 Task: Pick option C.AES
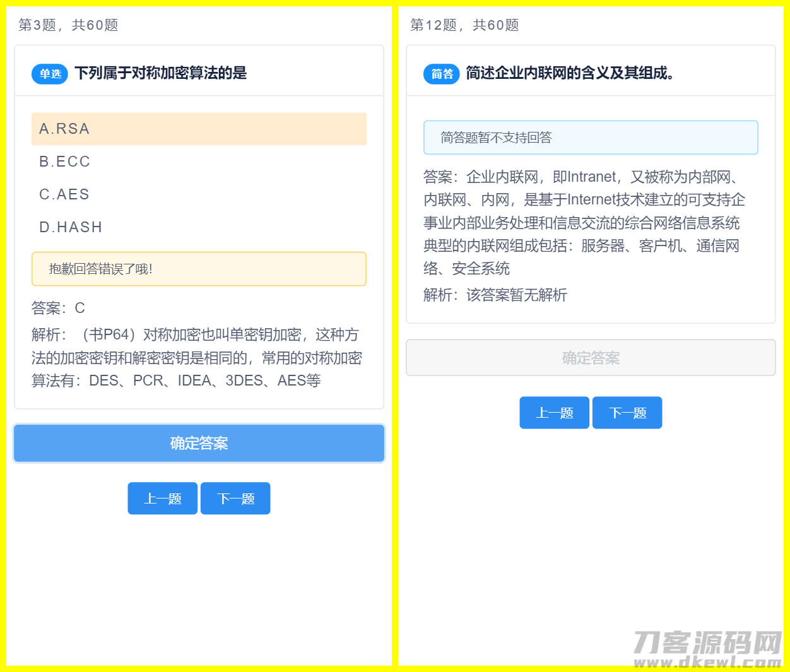tap(198, 194)
